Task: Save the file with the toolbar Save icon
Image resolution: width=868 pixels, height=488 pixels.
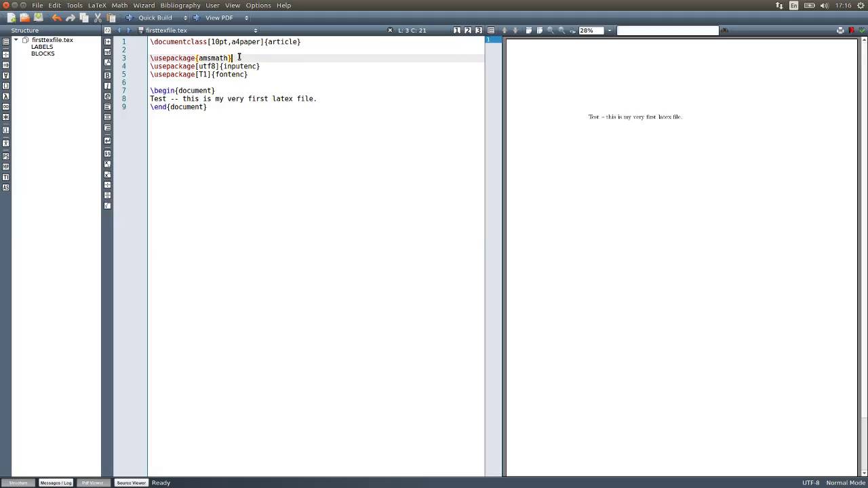Action: pos(38,18)
